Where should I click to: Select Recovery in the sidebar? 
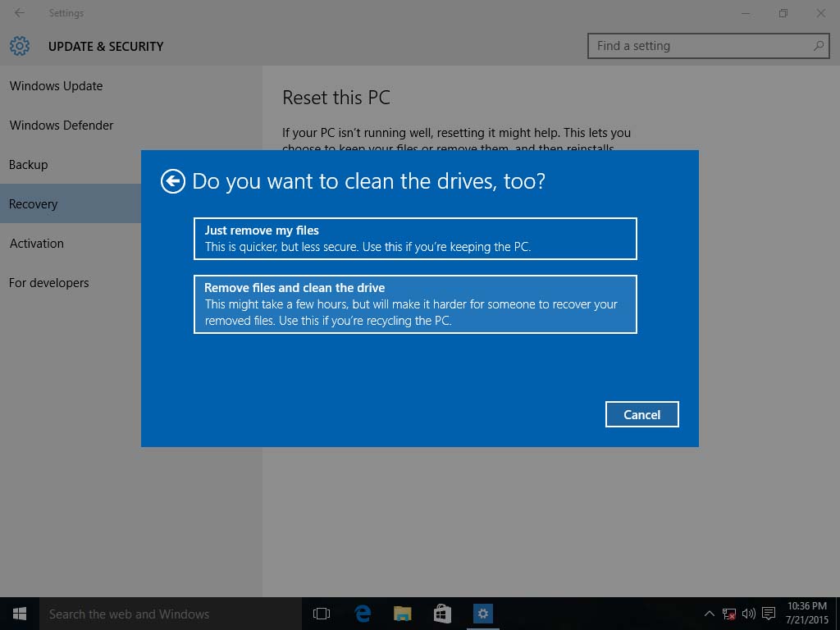click(x=33, y=204)
